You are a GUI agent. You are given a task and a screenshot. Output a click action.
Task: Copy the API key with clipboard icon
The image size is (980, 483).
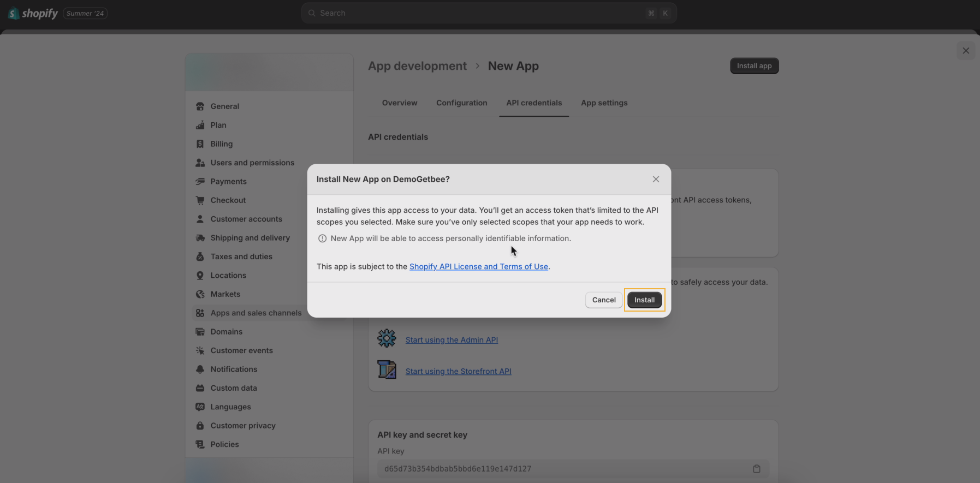pos(757,469)
